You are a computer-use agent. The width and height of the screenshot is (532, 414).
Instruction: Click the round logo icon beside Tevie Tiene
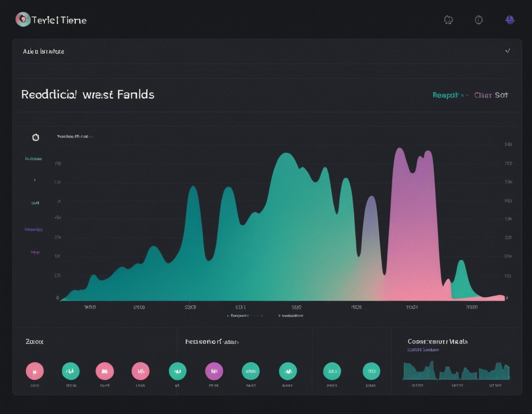(x=23, y=19)
